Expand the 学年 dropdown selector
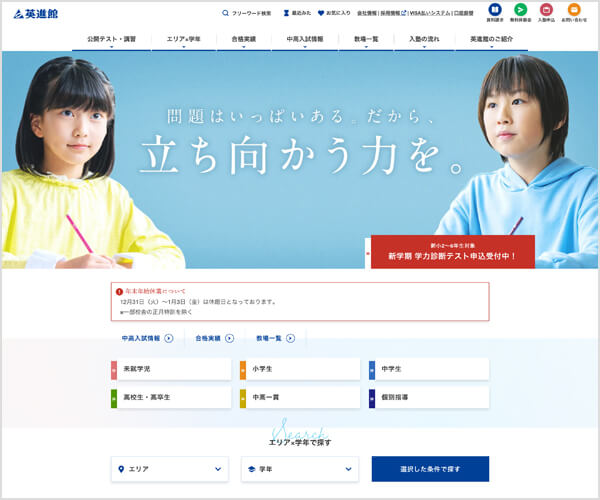 (x=300, y=468)
